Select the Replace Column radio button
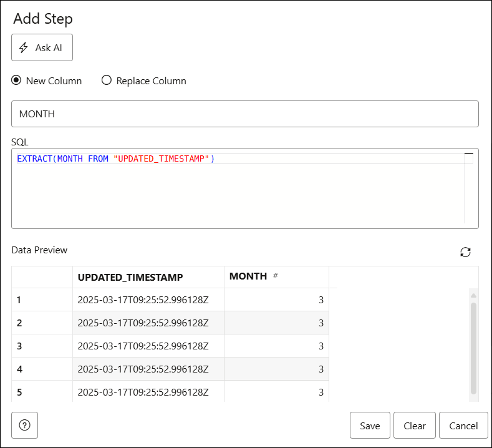The image size is (492, 448). click(107, 80)
